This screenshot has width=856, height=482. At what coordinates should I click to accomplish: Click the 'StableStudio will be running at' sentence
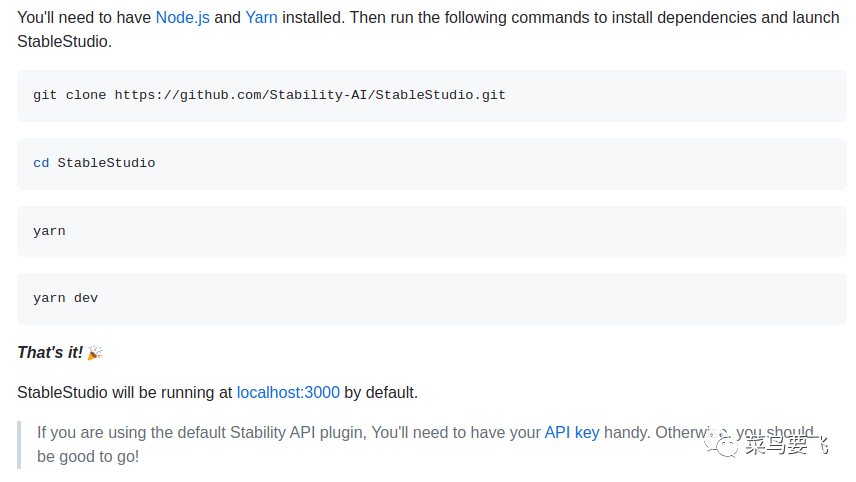coord(217,392)
